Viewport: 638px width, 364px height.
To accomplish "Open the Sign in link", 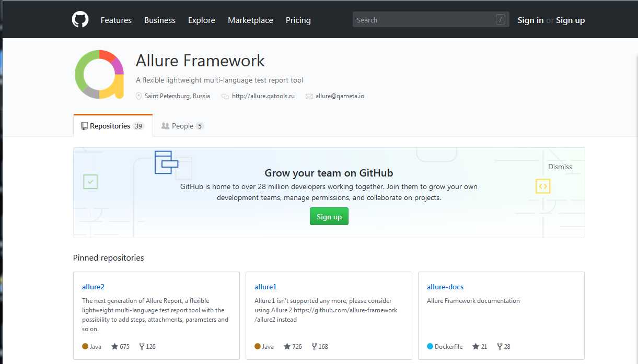I will (x=530, y=20).
